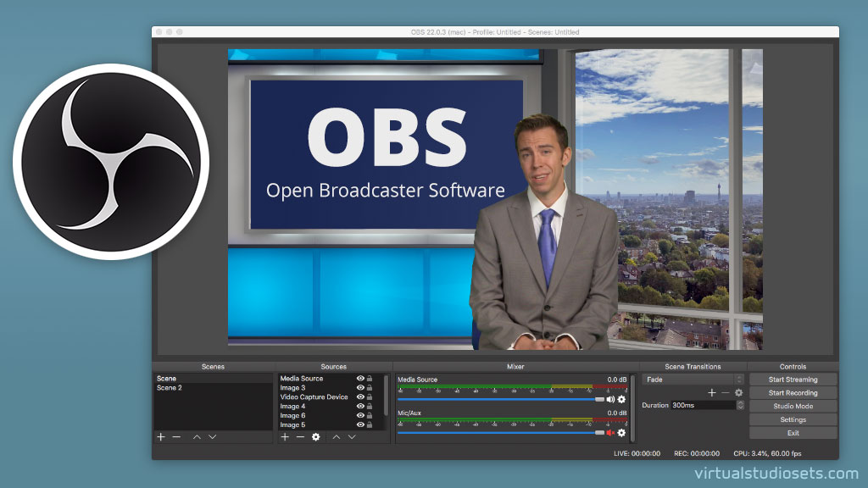
Task: Open transition properties gear icon
Action: point(738,392)
